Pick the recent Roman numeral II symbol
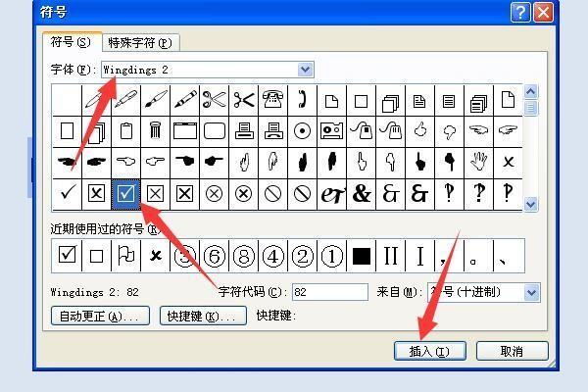Screen dimensions: 588x392 [x=390, y=256]
